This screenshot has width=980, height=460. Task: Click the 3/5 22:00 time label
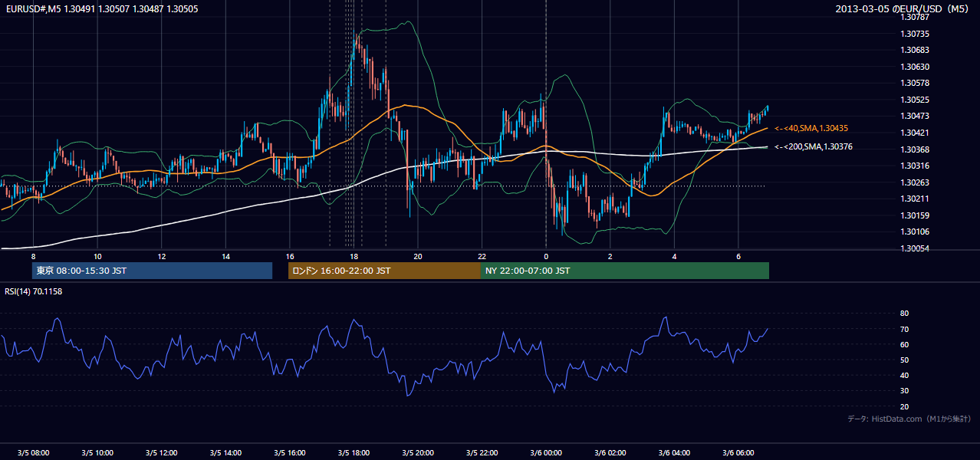pyautogui.click(x=482, y=452)
